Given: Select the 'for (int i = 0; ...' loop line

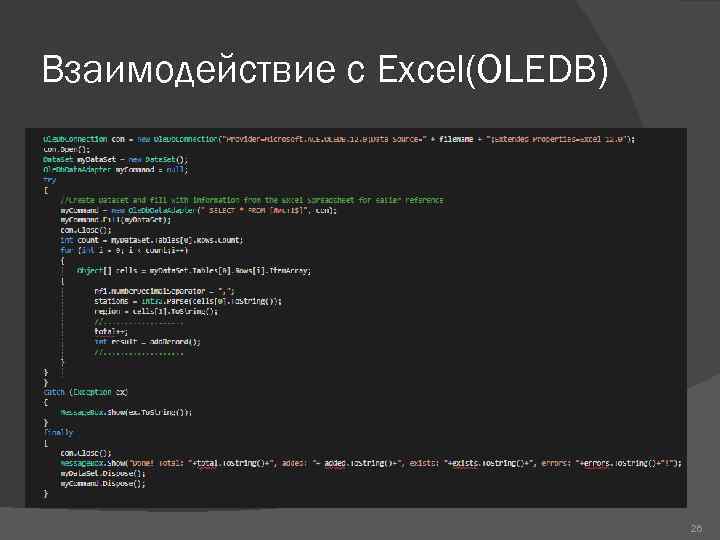Looking at the screenshot, I should [124, 250].
